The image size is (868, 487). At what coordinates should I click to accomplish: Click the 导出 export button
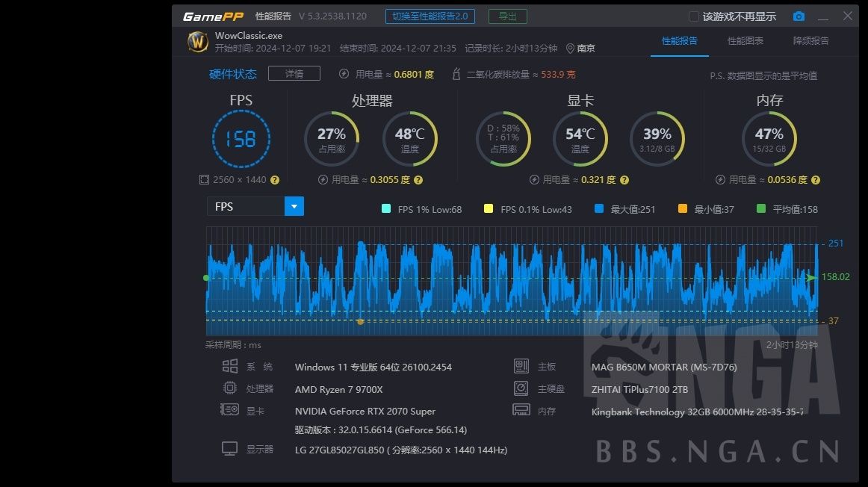tap(507, 16)
